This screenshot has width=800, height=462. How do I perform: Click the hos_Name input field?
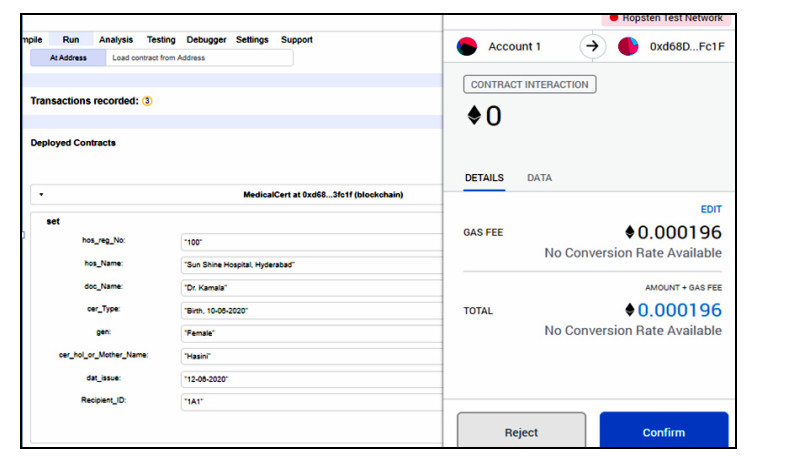310,264
